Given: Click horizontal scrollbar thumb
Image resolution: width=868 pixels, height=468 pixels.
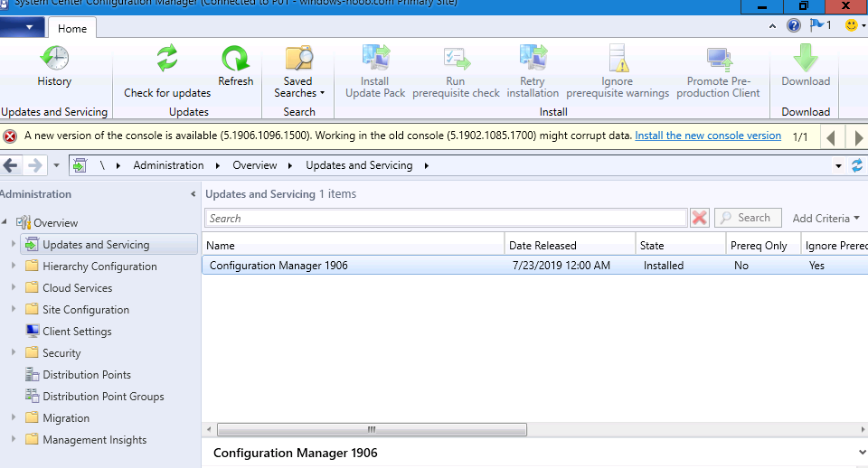Looking at the screenshot, I should 372,429.
